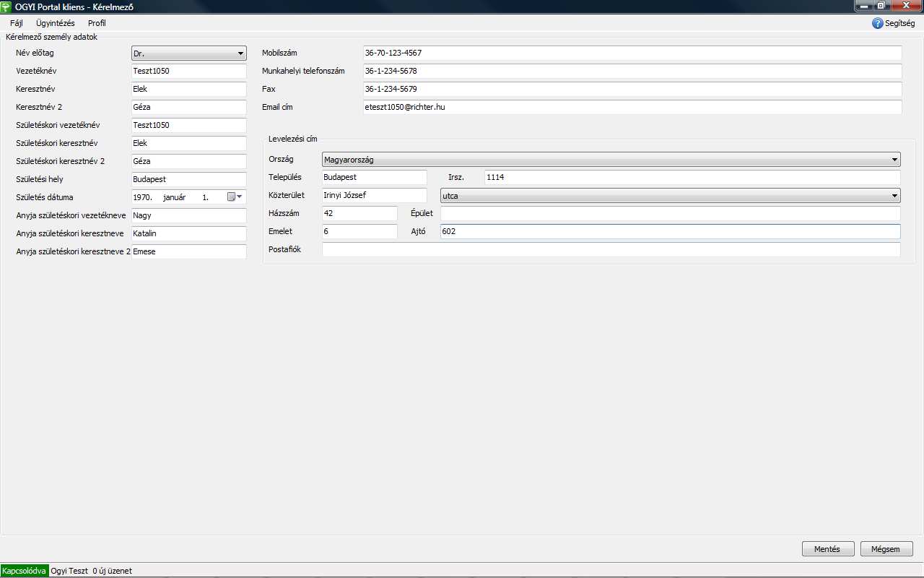The width and height of the screenshot is (924, 578).
Task: Click the Születési hely field with Budapest
Action: tap(189, 179)
